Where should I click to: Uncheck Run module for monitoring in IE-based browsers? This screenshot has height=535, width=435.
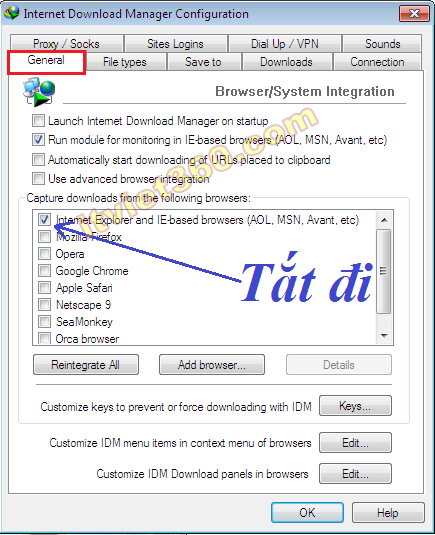(38, 140)
